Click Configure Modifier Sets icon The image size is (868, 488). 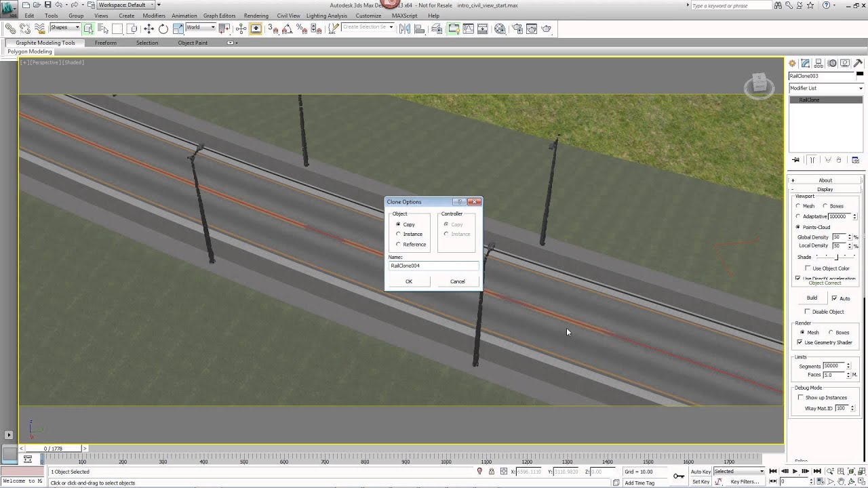(855, 160)
